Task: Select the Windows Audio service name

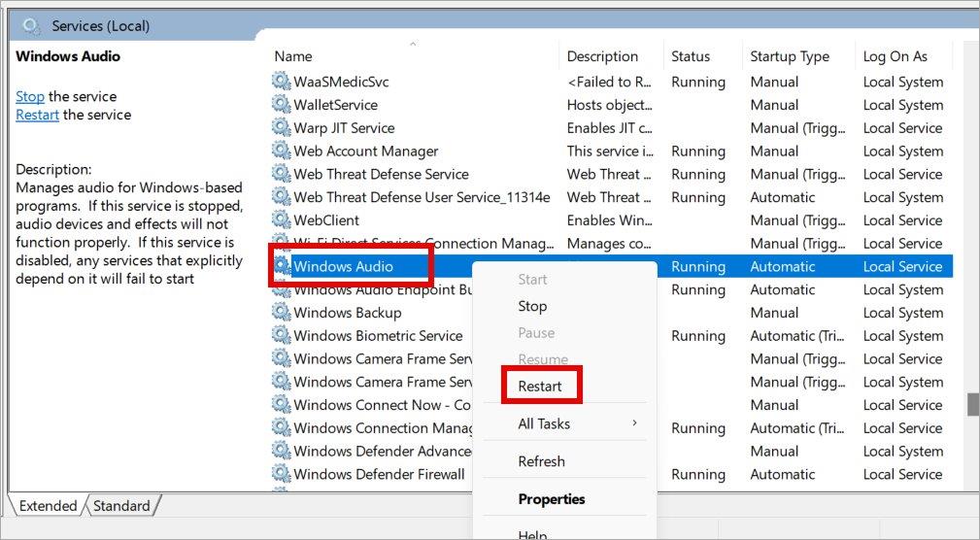Action: (x=343, y=267)
